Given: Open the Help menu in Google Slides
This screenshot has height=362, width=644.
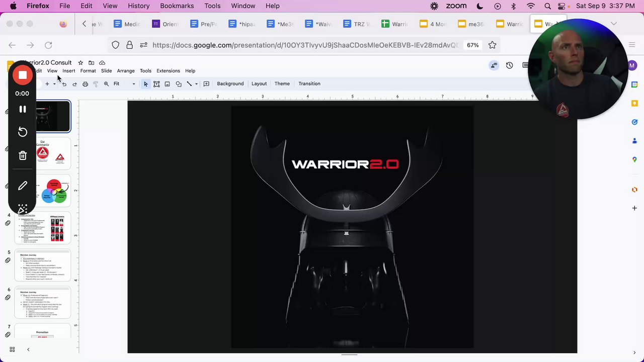Looking at the screenshot, I should coord(190,71).
